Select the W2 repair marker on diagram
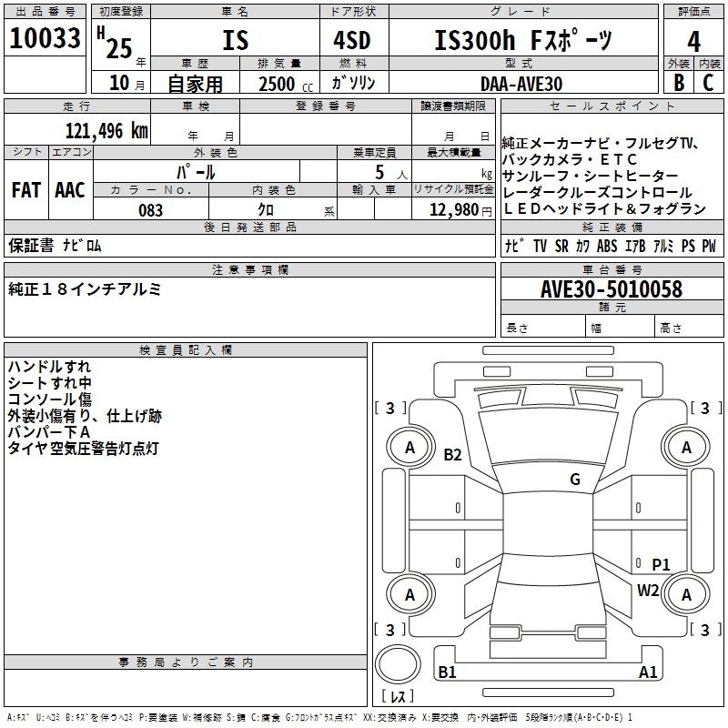This screenshot has height=728, width=728. click(x=648, y=590)
